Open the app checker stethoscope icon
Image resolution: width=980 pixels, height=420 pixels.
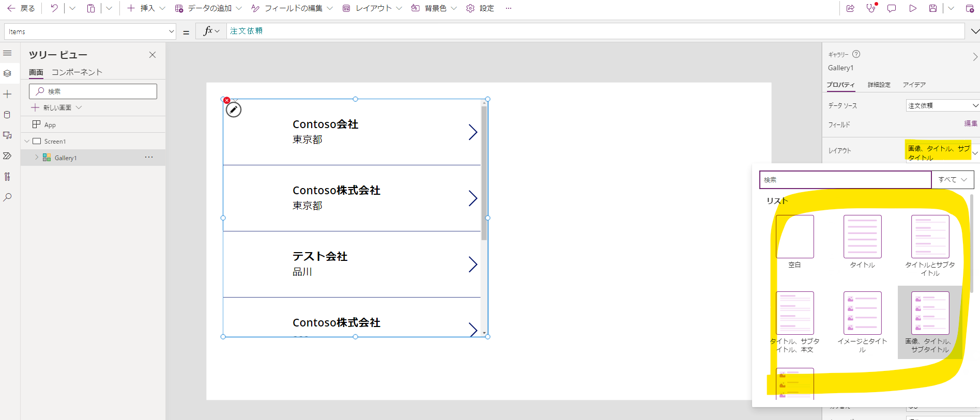pyautogui.click(x=871, y=8)
